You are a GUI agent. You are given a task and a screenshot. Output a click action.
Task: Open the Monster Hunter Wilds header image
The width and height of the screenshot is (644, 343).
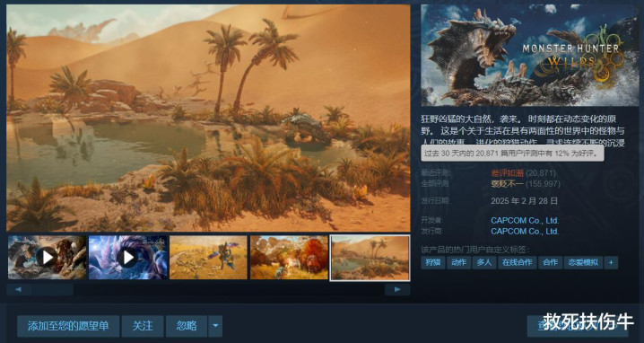530,55
